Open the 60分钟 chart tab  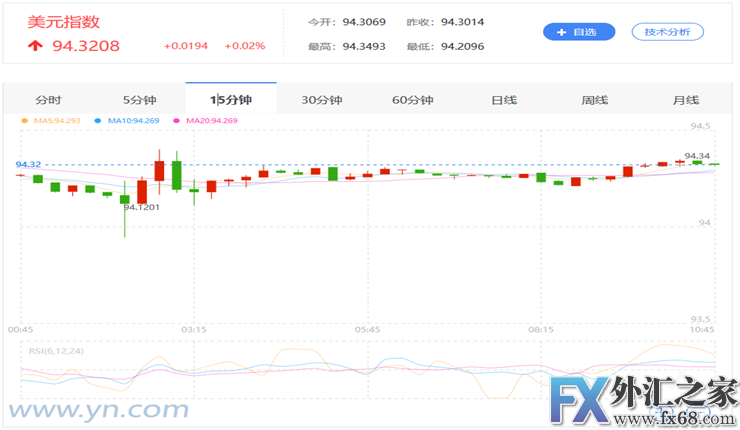point(413,100)
